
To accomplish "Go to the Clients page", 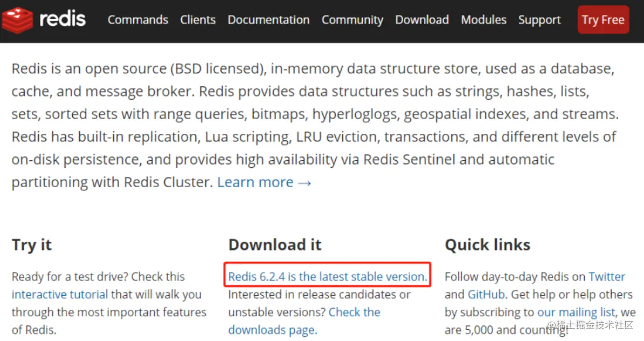I will click(198, 20).
